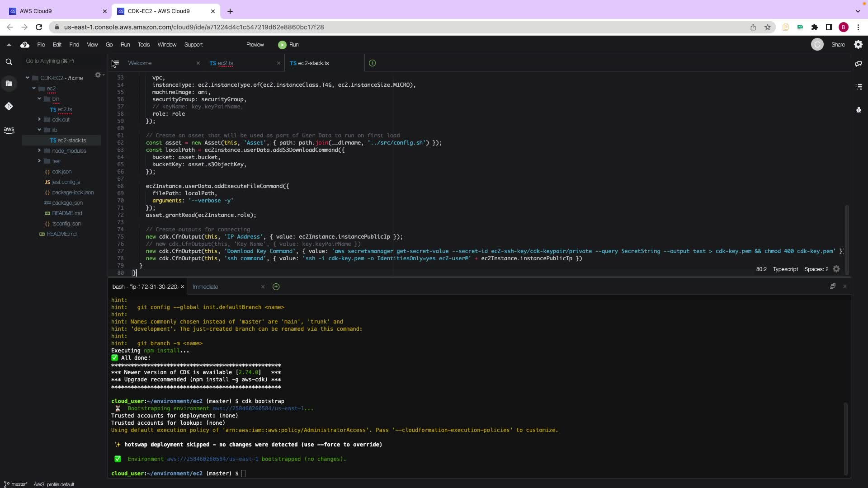
Task: Expand the node_modules folder
Action: (x=39, y=150)
